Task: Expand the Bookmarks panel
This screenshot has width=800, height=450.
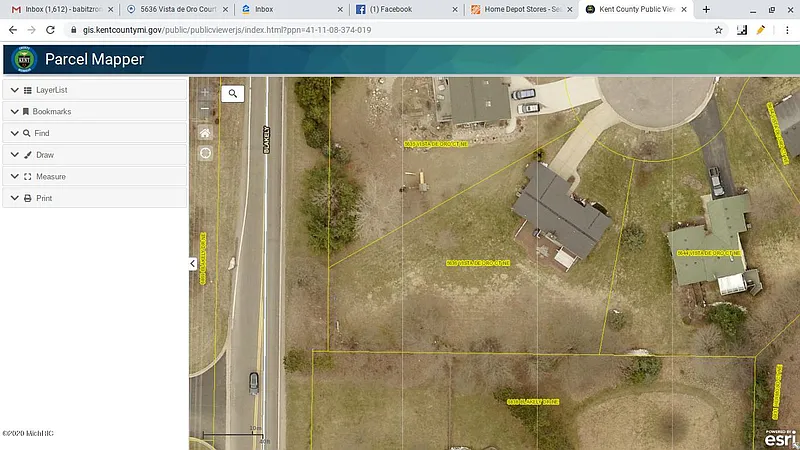Action: [94, 112]
